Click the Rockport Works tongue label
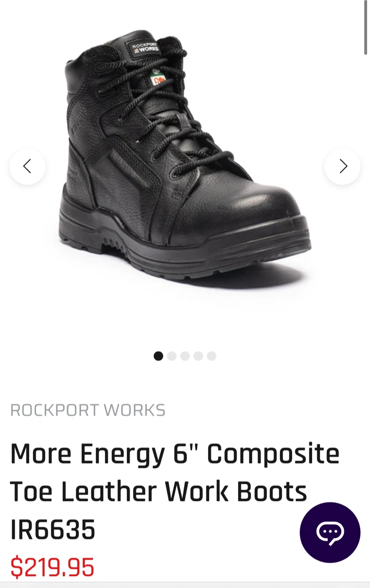This screenshot has width=370, height=588. point(146,47)
